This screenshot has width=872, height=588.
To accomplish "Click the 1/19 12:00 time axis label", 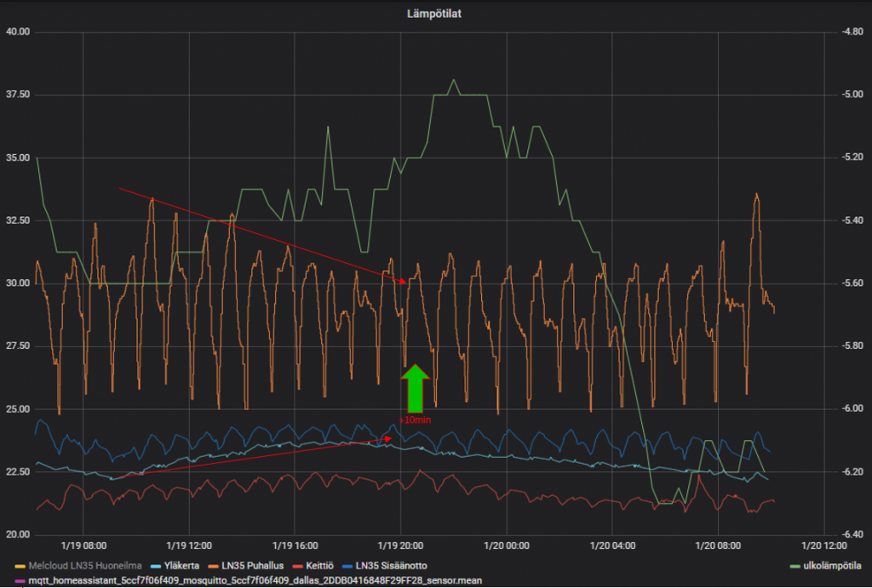I will pyautogui.click(x=189, y=545).
